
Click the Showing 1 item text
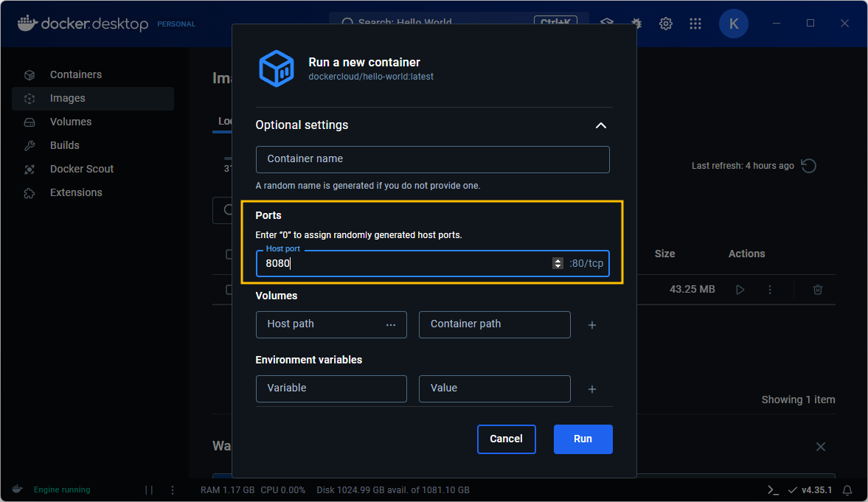[798, 400]
